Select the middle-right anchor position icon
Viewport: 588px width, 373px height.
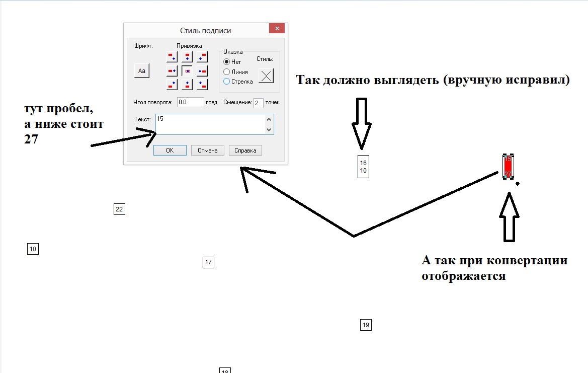pyautogui.click(x=202, y=70)
